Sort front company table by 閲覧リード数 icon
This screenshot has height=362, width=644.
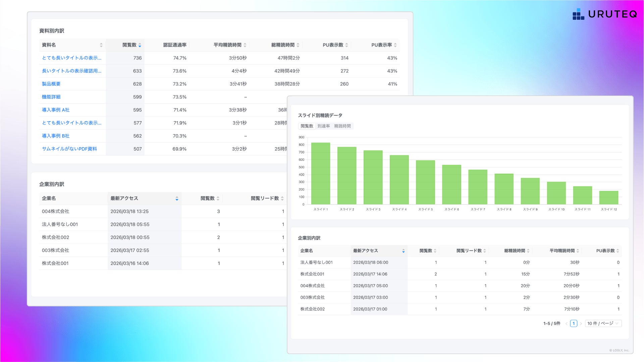pyautogui.click(x=484, y=251)
